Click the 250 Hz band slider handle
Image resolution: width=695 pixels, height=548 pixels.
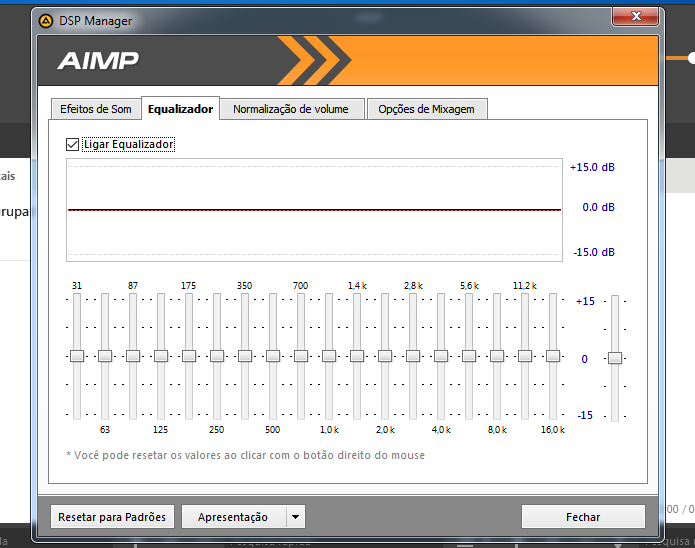(x=217, y=356)
